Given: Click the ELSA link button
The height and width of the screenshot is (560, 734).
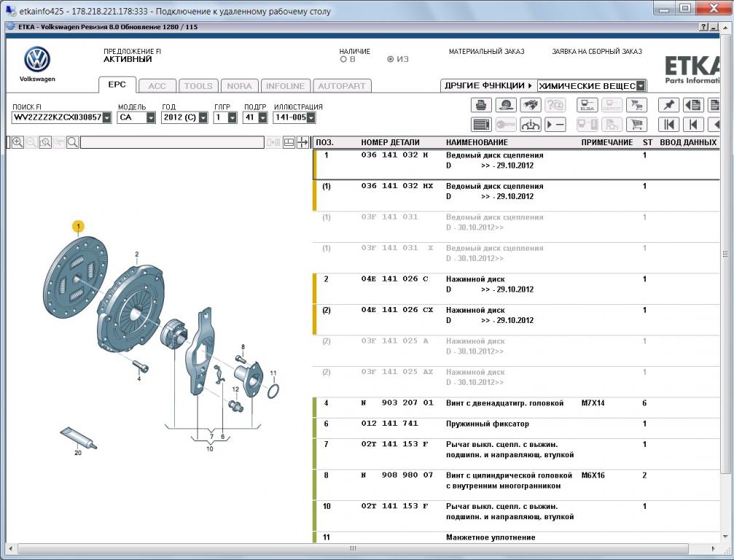Looking at the screenshot, I should pyautogui.click(x=587, y=105).
